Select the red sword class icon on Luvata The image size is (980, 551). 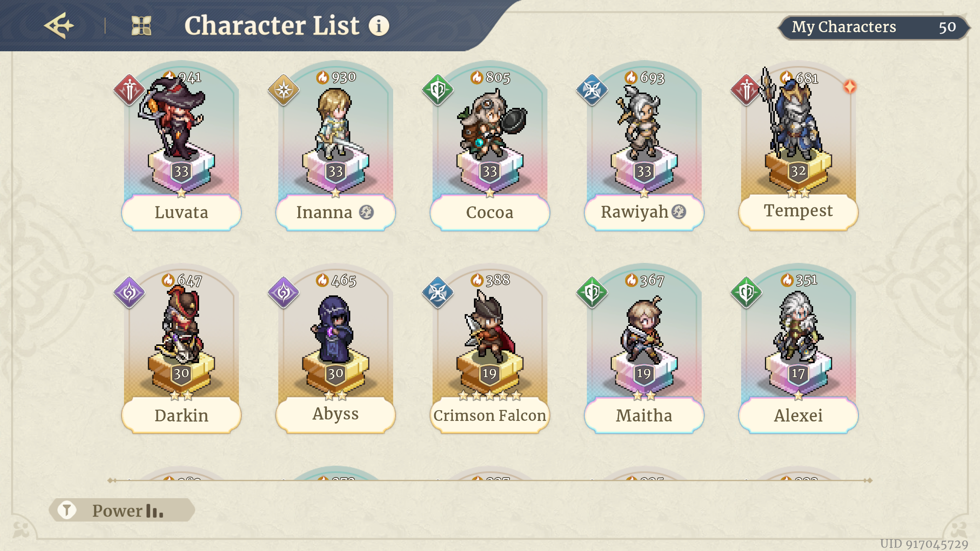129,90
